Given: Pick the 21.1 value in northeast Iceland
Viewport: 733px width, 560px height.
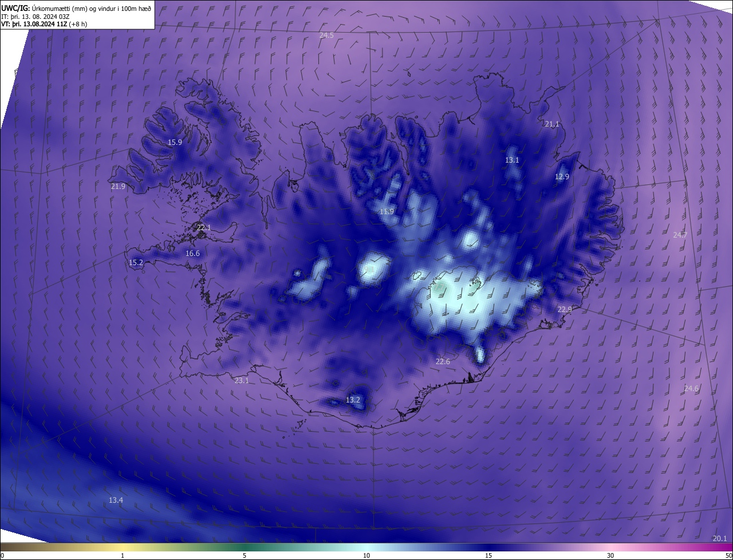Looking at the screenshot, I should 552,124.
